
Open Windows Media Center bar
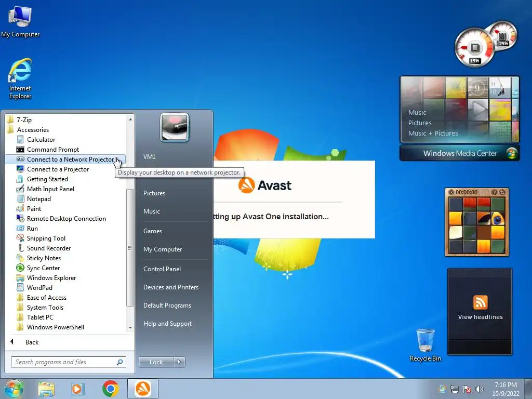pyautogui.click(x=460, y=153)
